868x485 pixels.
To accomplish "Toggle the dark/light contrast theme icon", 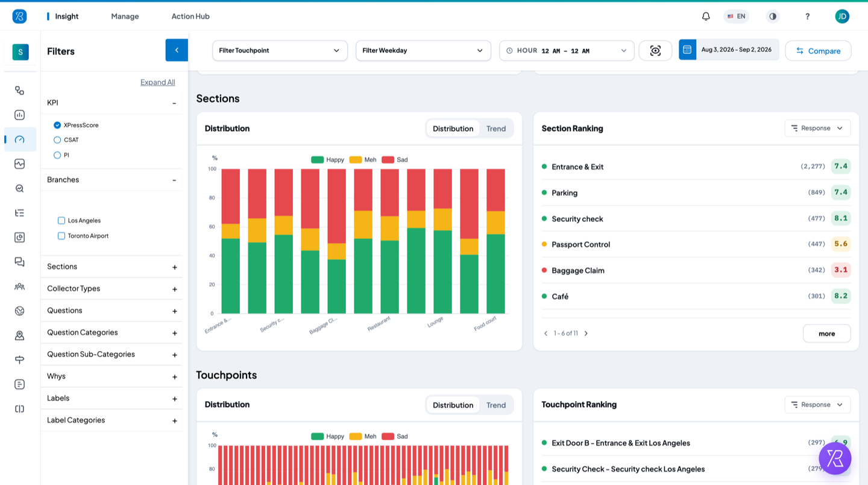I will tap(773, 16).
